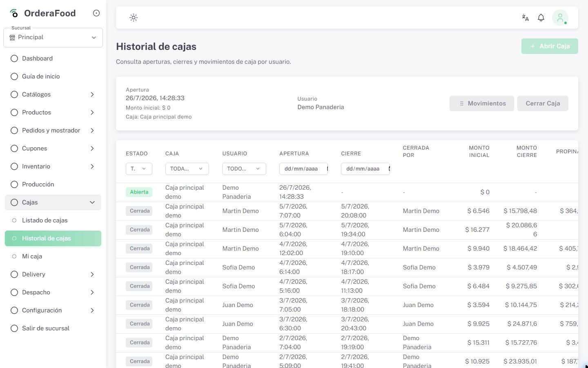Click the $ 15.798,48 monto cierre cell
This screenshot has width=588, height=368.
tap(520, 211)
